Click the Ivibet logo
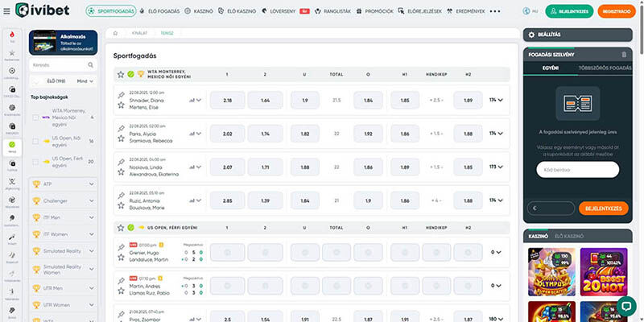 tap(43, 10)
